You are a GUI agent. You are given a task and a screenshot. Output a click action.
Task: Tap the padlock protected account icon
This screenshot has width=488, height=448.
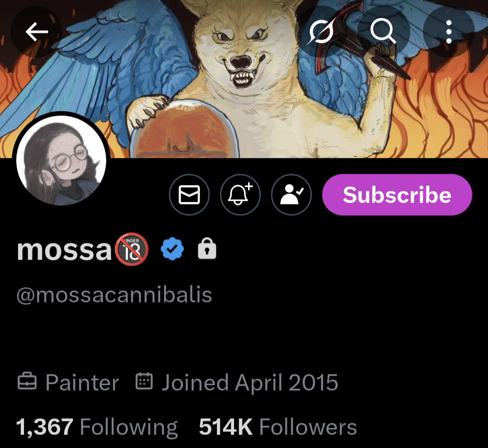(207, 249)
